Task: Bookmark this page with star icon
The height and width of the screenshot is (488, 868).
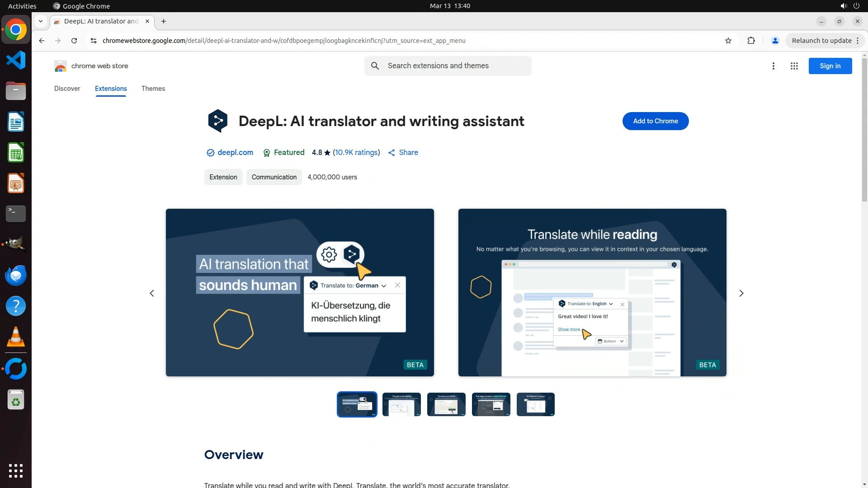Action: (x=728, y=41)
